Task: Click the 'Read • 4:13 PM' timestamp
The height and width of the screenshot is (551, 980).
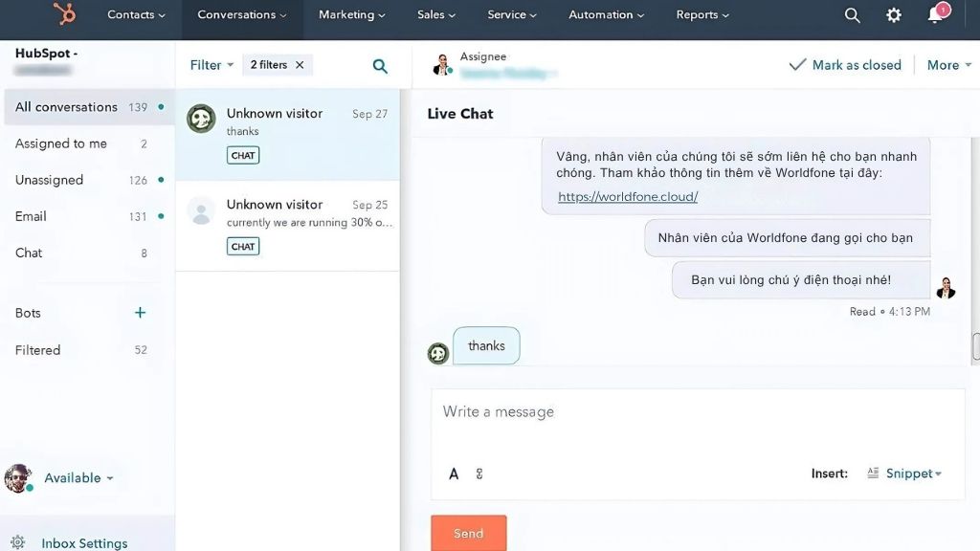Action: (x=889, y=311)
